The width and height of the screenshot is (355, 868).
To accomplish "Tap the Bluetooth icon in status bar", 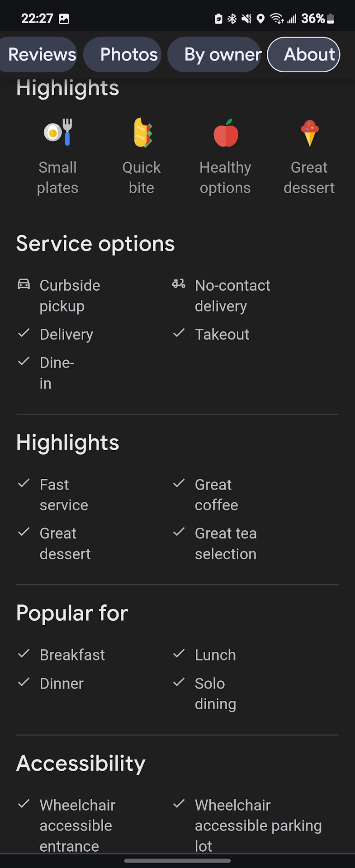I will point(232,19).
